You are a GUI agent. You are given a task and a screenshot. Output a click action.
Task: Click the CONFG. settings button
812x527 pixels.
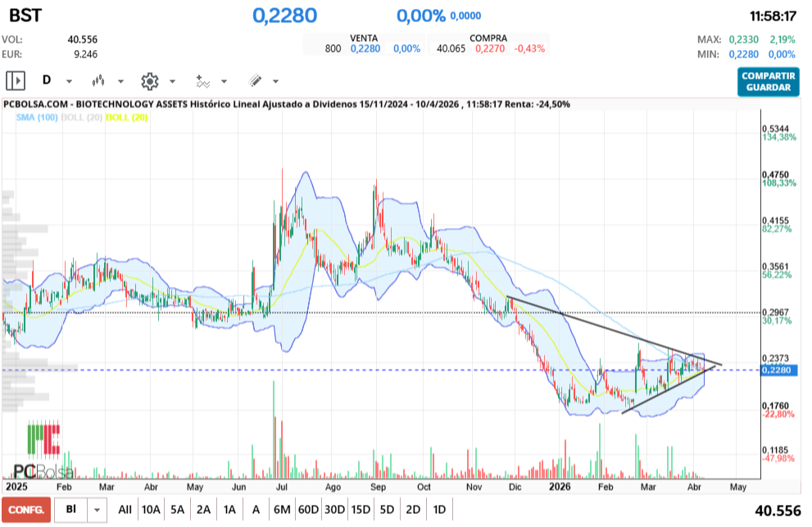[x=25, y=509]
